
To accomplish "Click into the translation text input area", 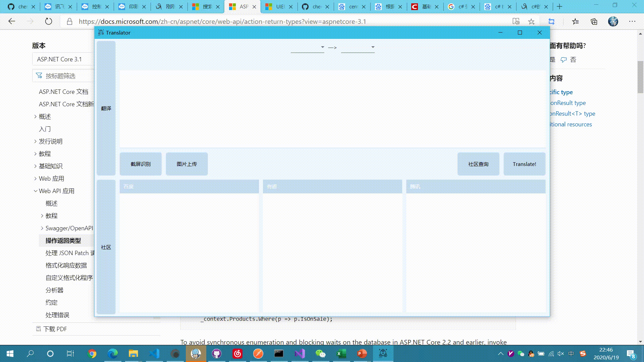I will pyautogui.click(x=332, y=109).
